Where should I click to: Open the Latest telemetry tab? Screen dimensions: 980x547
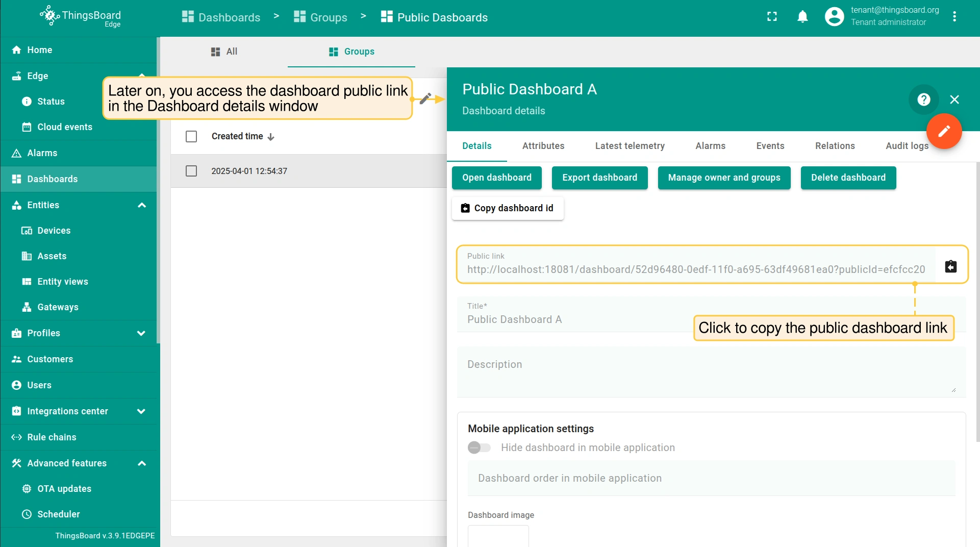click(x=630, y=146)
